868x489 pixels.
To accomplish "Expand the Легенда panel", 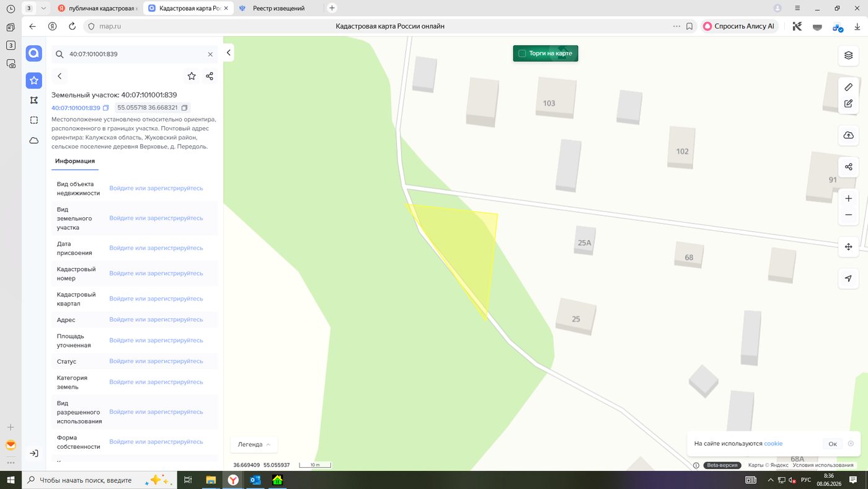I will [x=254, y=444].
